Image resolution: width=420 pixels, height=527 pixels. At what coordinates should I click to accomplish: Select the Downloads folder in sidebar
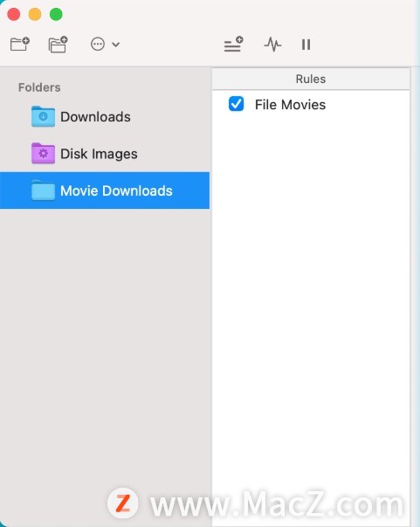point(105,117)
